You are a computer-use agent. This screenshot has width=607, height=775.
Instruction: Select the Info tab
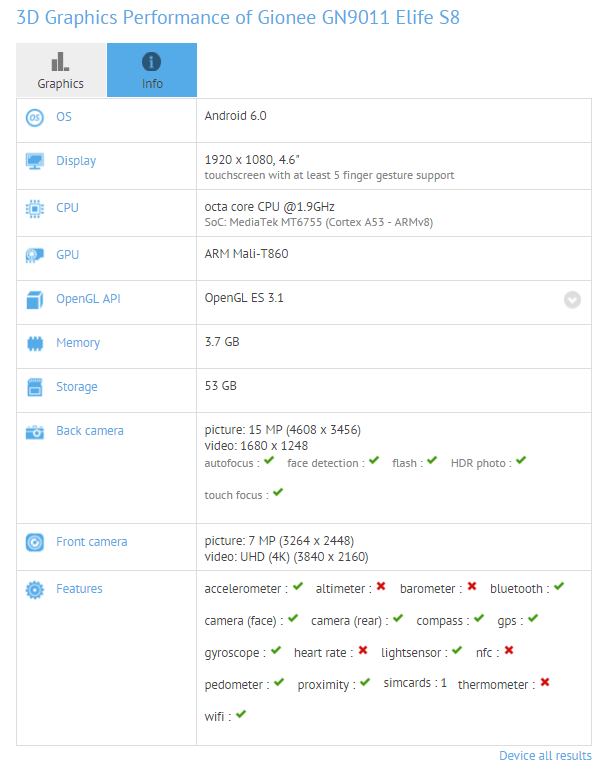(152, 70)
